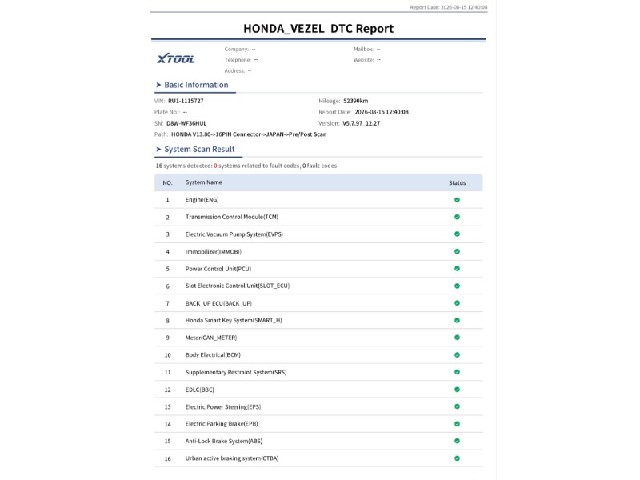
Task: Click the Company field label
Action: point(237,49)
